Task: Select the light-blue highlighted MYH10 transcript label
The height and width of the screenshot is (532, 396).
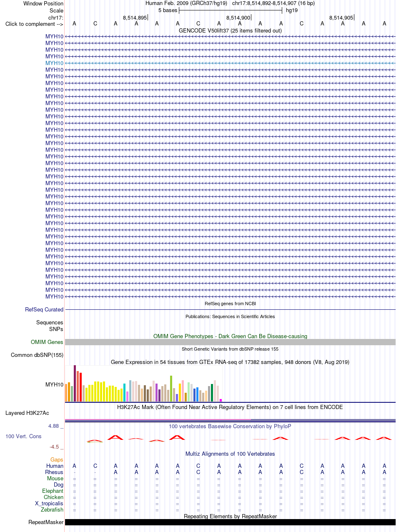Action: click(x=55, y=63)
